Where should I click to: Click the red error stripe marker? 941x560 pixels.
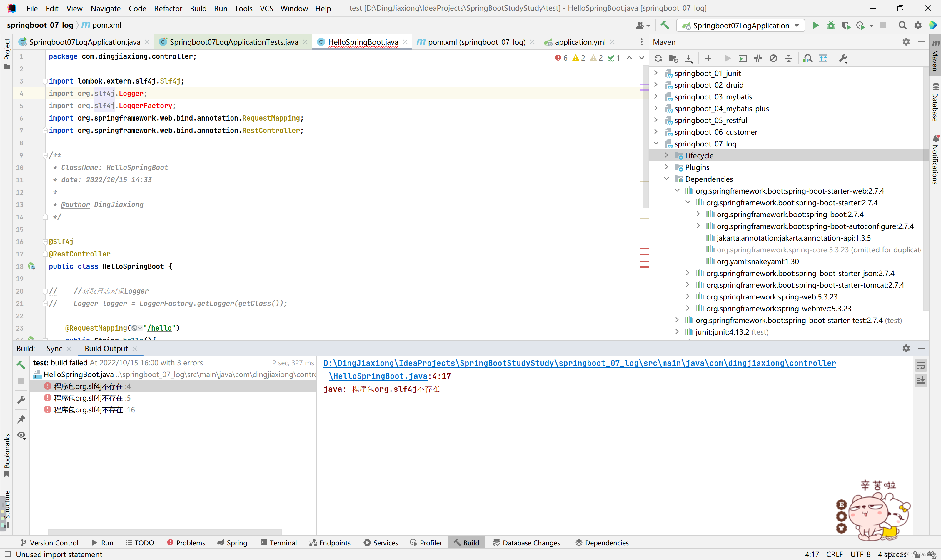click(x=644, y=249)
